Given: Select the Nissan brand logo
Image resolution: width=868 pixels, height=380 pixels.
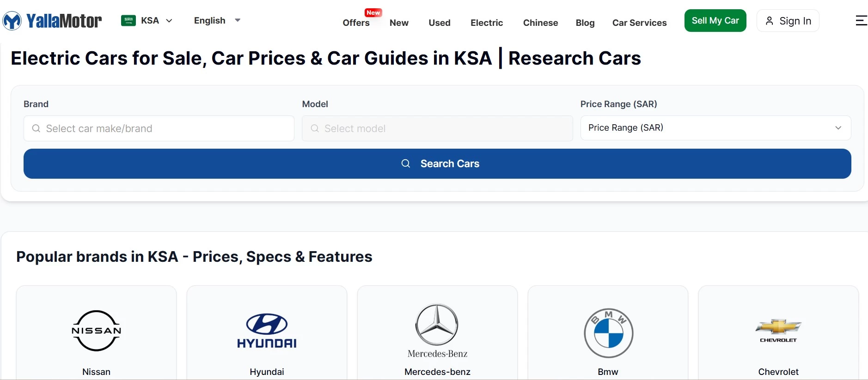Looking at the screenshot, I should (x=96, y=331).
